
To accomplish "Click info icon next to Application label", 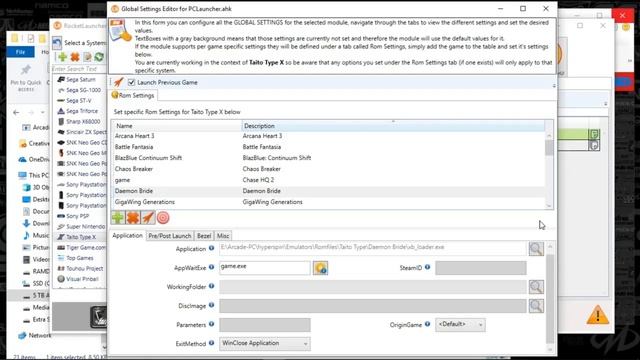I will click(x=211, y=248).
